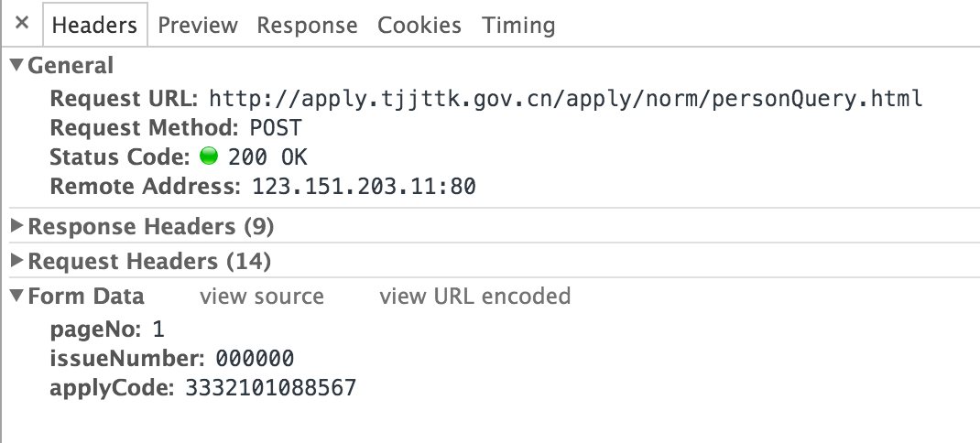This screenshot has width=980, height=443.
Task: Click the POST request method value
Action: click(275, 127)
